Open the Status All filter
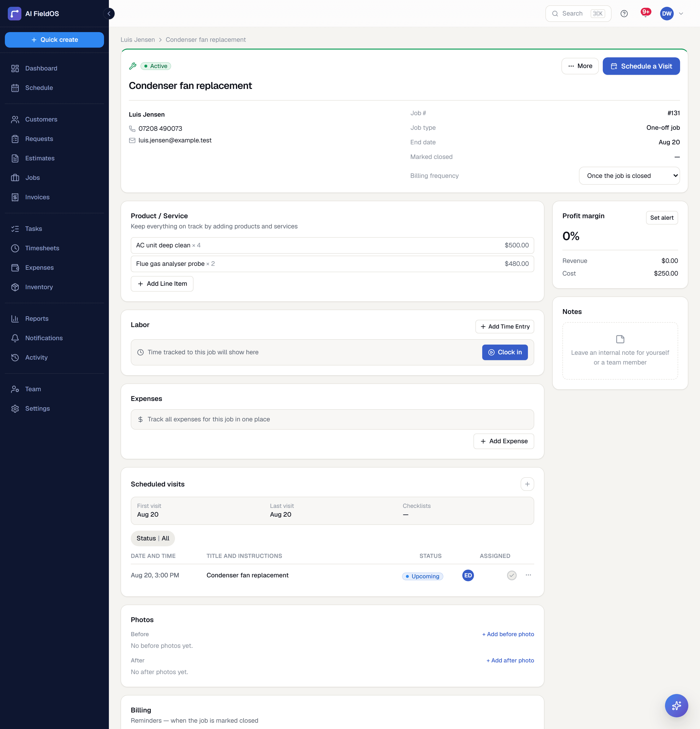 coord(152,538)
